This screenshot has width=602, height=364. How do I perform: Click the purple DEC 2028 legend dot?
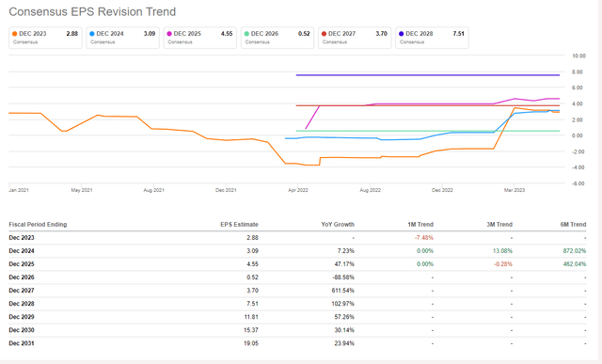(402, 34)
